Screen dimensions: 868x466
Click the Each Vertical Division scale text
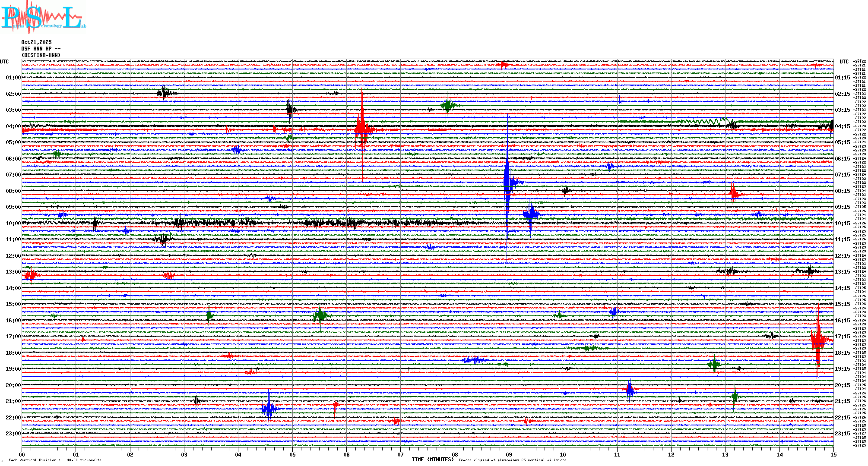[55, 460]
